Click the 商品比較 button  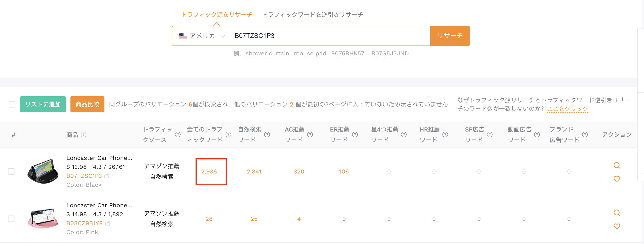point(87,104)
